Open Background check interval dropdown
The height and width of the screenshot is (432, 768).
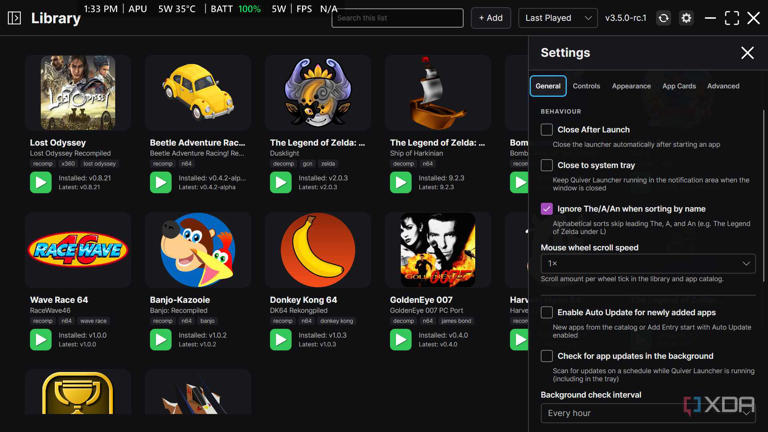tap(648, 413)
